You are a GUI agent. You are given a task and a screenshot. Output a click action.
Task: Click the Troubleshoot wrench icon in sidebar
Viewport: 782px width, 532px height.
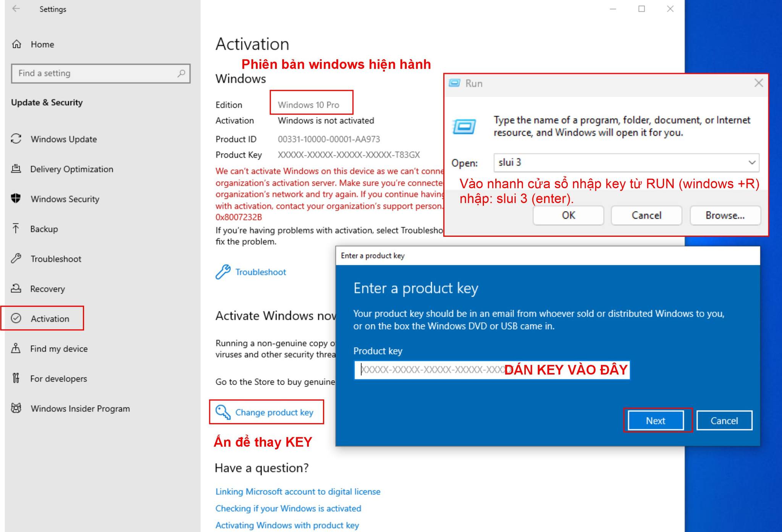[x=16, y=258]
